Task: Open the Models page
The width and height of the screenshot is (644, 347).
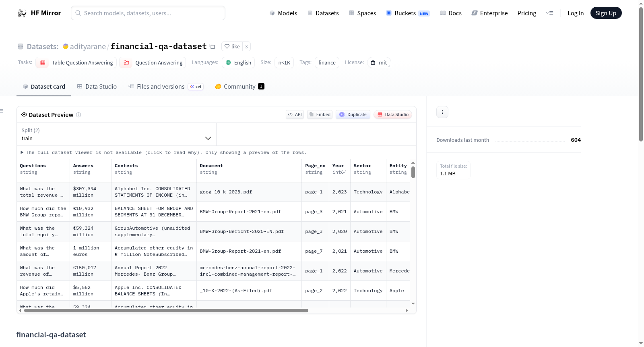Action: click(x=283, y=13)
